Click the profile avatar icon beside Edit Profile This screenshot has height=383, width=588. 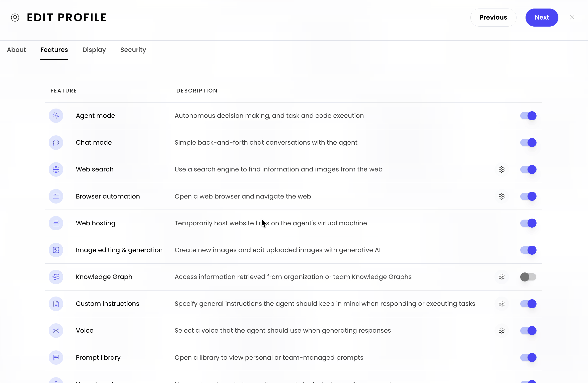(x=15, y=18)
